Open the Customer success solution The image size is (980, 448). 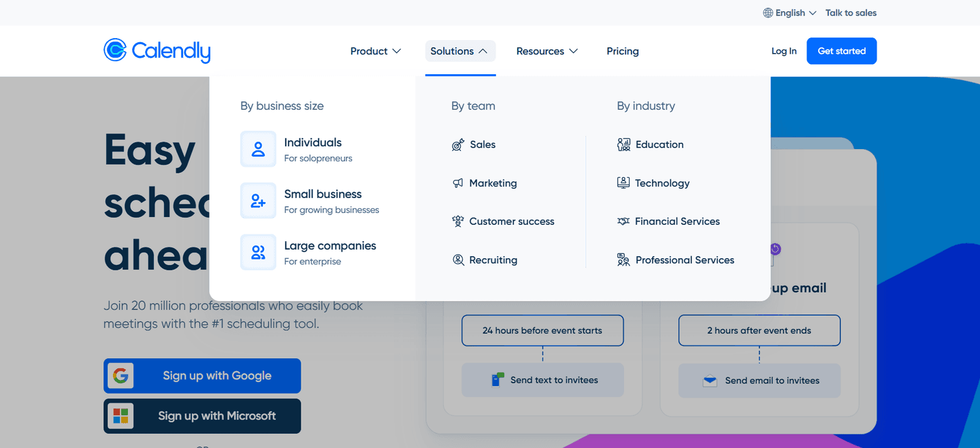tap(504, 221)
